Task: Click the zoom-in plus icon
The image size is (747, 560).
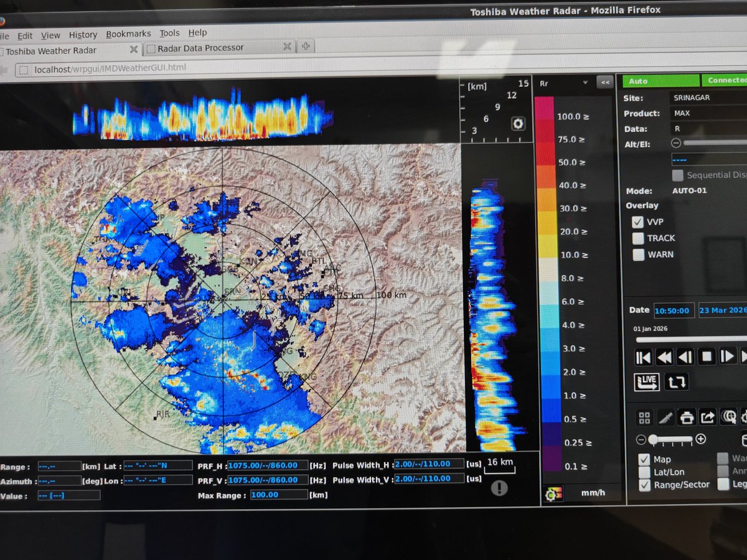Action: 700,439
